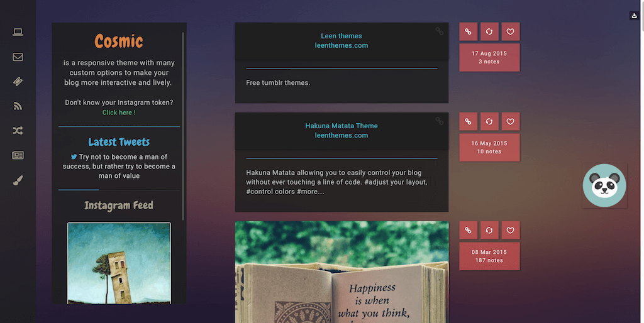The width and height of the screenshot is (644, 323).
Task: Open the newspaper archive icon
Action: tap(18, 155)
